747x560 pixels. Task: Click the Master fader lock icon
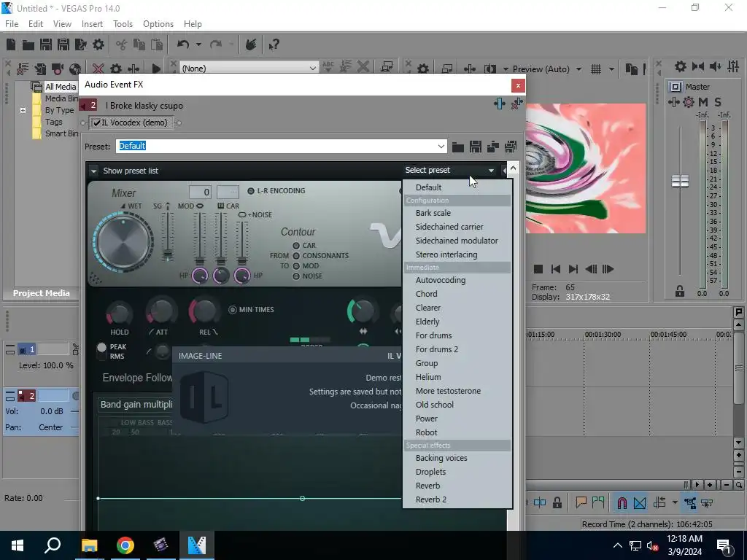[x=680, y=292]
